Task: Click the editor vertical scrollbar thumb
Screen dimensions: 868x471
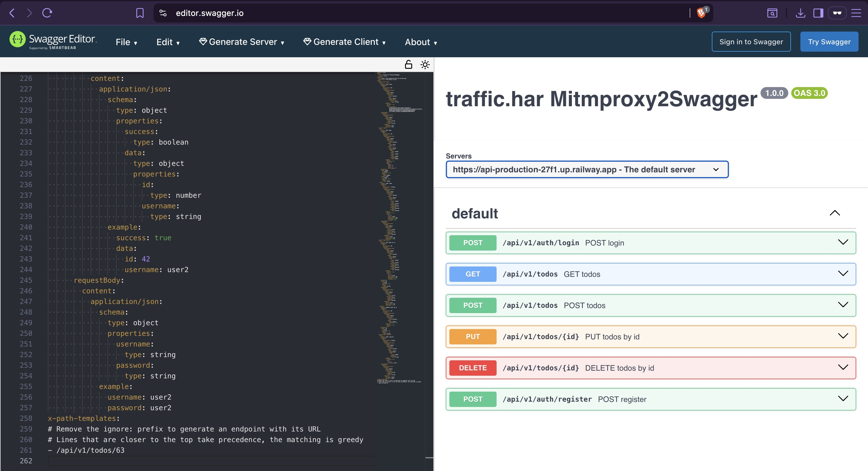Action: (429, 457)
